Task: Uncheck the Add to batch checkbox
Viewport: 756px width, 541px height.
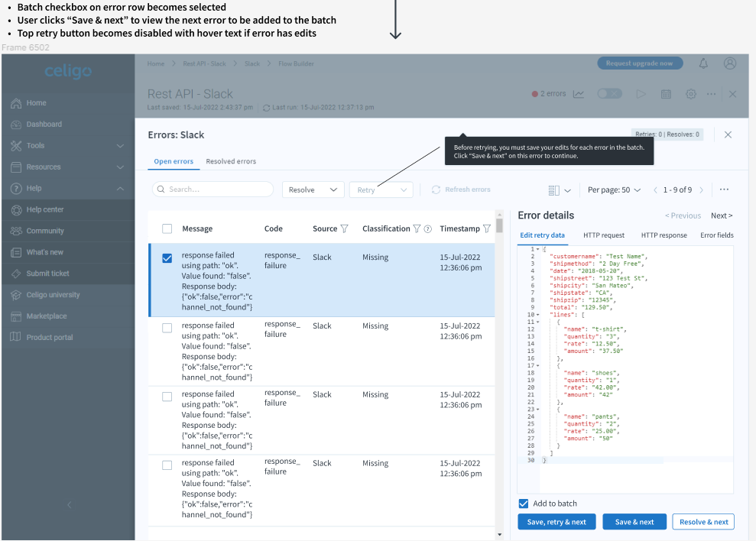Action: (524, 504)
